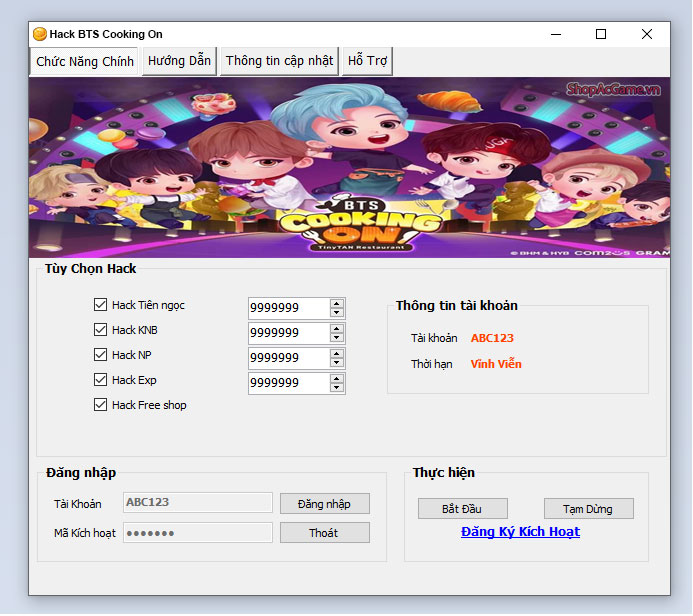Click the Hack BTS Cooking On title icon
This screenshot has height=616, width=693.
click(x=40, y=34)
